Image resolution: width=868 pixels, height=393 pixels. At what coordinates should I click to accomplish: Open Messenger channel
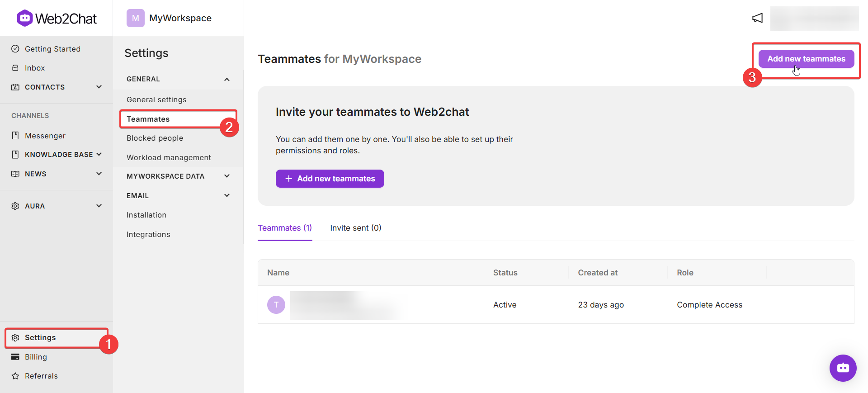click(x=45, y=136)
